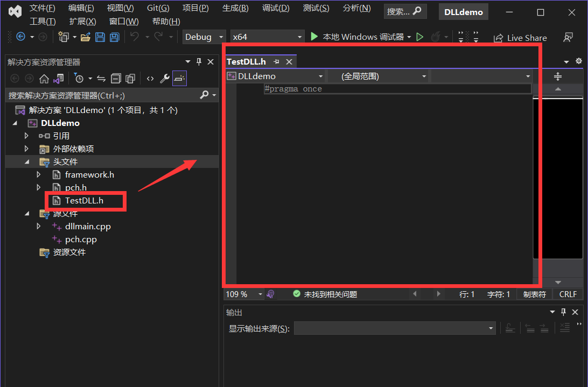
Task: Select the TestDLL.h file in tree
Action: (x=84, y=201)
